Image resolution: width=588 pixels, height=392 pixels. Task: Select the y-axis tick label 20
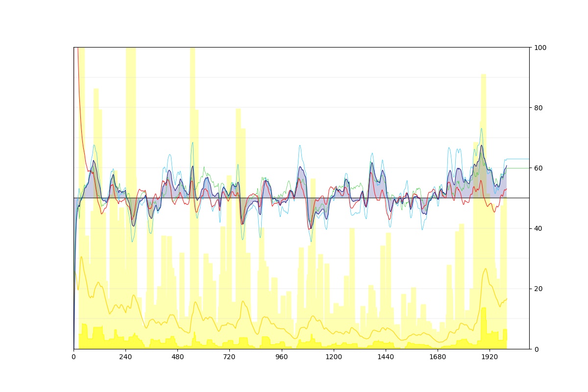tap(538, 289)
